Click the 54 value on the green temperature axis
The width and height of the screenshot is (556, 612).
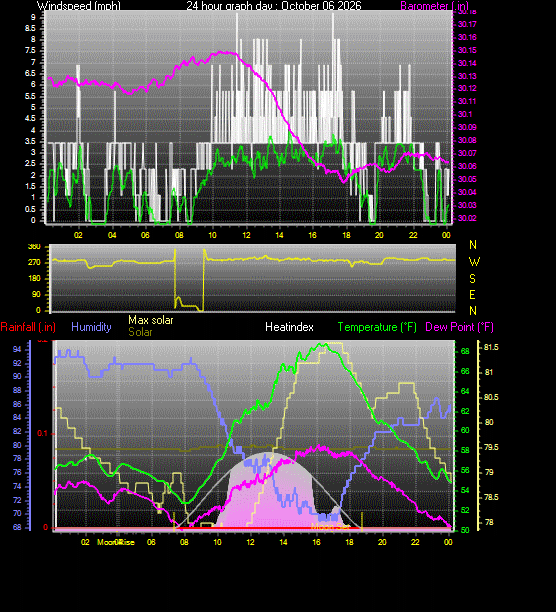tap(465, 491)
